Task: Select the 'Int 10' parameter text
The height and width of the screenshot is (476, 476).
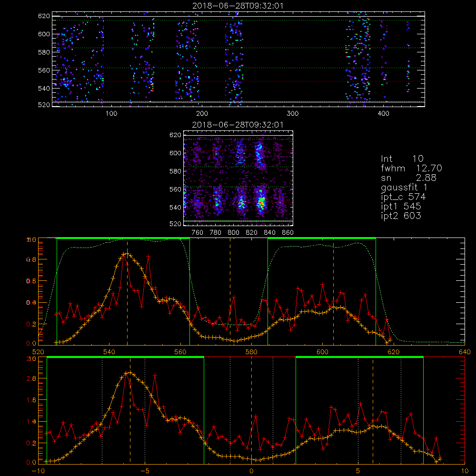Action: coord(402,159)
